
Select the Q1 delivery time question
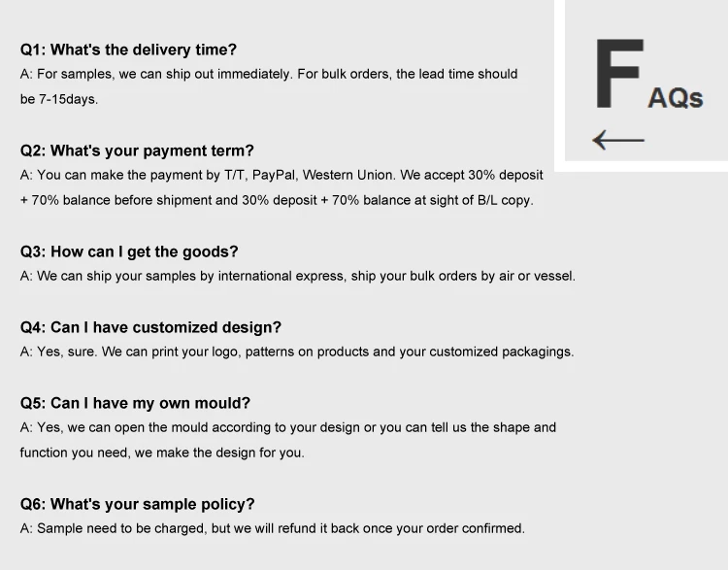128,50
